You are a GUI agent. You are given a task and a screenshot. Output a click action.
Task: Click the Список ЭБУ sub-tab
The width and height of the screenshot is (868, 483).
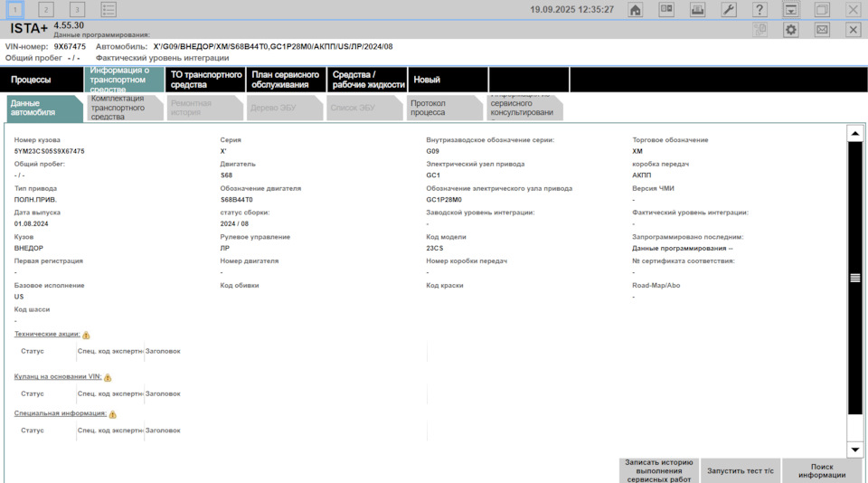point(364,108)
